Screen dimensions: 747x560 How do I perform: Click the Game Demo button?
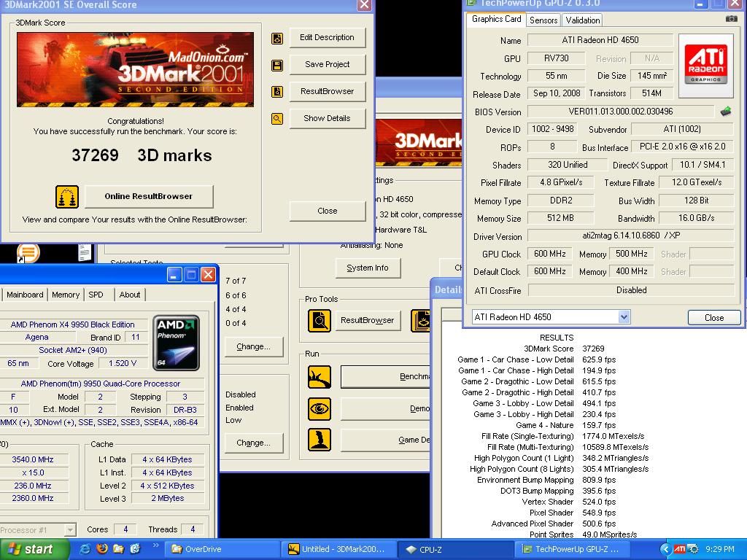coord(385,440)
